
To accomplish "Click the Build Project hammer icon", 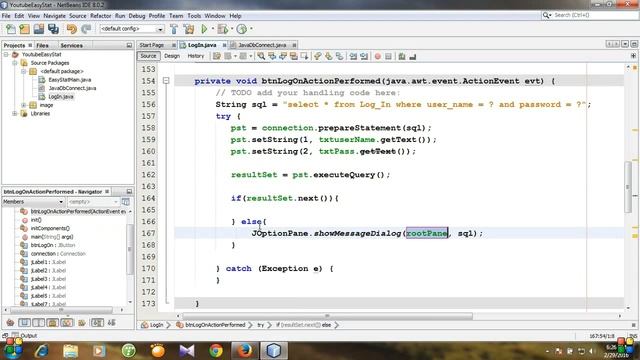I will 174,29.
